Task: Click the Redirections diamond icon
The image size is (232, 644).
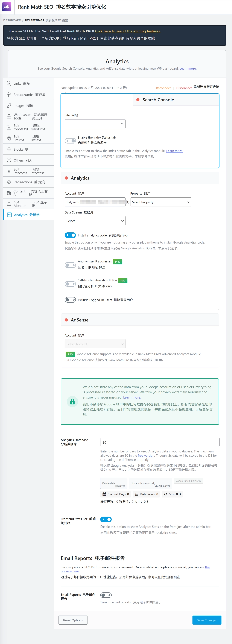Action: (x=9, y=182)
